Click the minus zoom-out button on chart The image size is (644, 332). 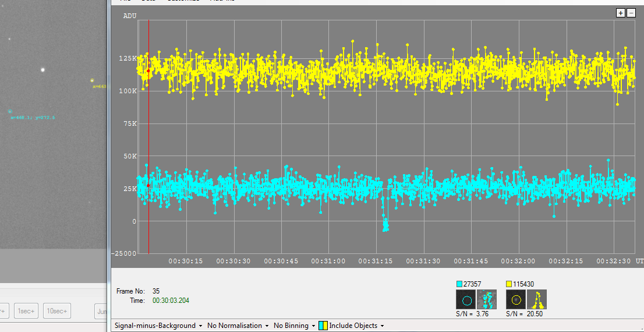pos(631,13)
